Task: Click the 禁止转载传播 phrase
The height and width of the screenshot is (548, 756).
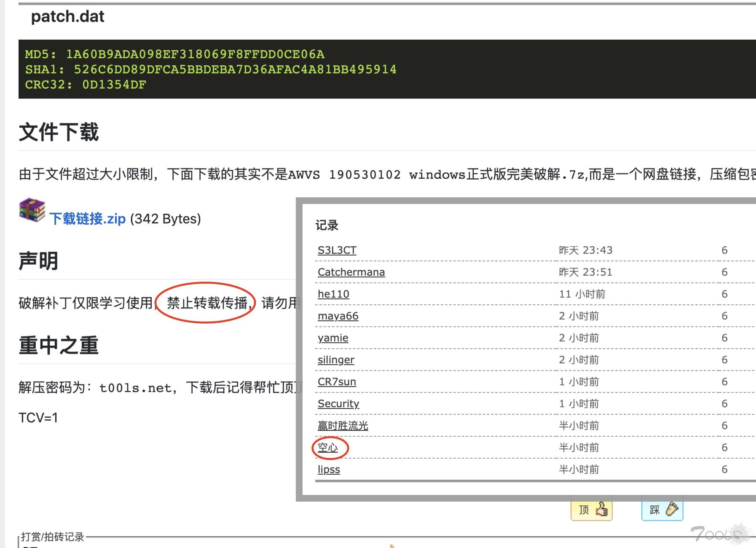Action: [x=207, y=303]
